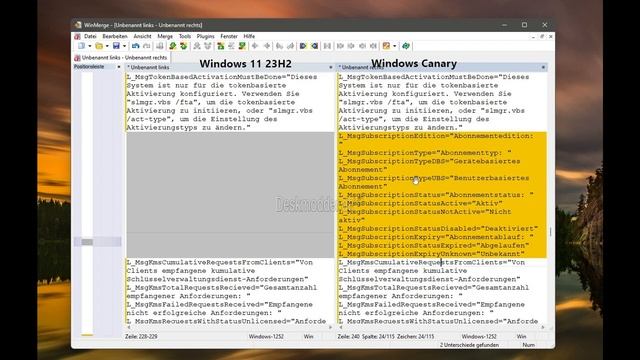Open the New document dropdown arrow

click(89, 46)
